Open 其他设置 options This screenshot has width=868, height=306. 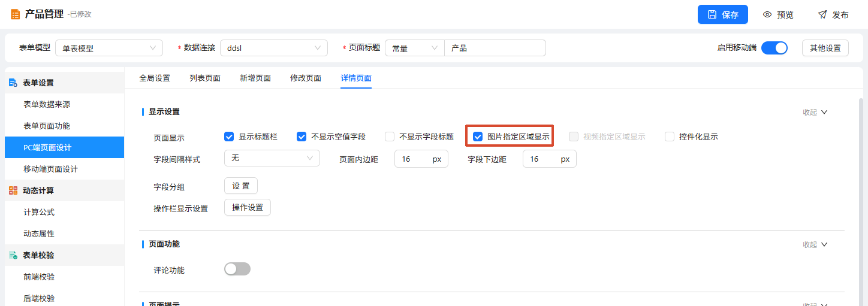(825, 48)
